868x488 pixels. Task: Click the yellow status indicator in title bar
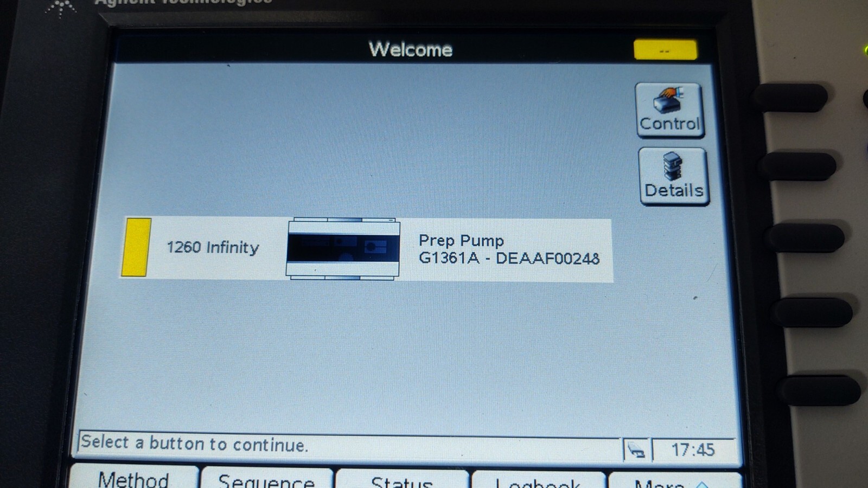pyautogui.click(x=665, y=50)
